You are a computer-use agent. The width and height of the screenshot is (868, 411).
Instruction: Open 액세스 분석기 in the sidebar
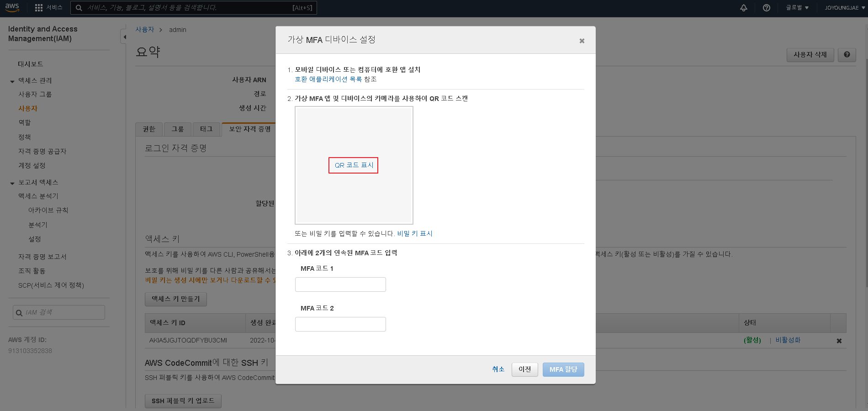[x=38, y=196]
